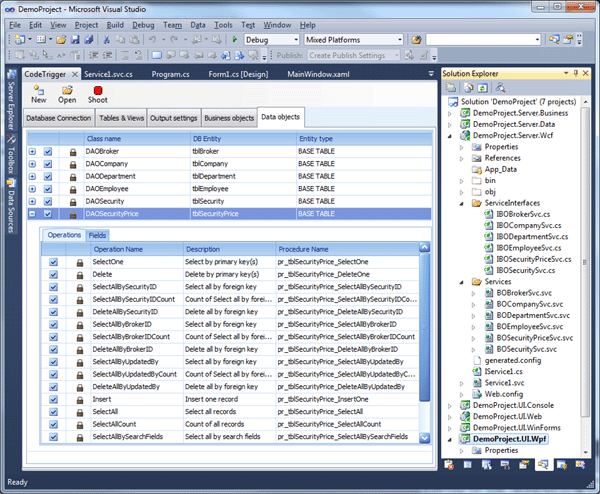The image size is (600, 494).
Task: Click the Open folder icon in CodeTrigger
Action: 67,91
